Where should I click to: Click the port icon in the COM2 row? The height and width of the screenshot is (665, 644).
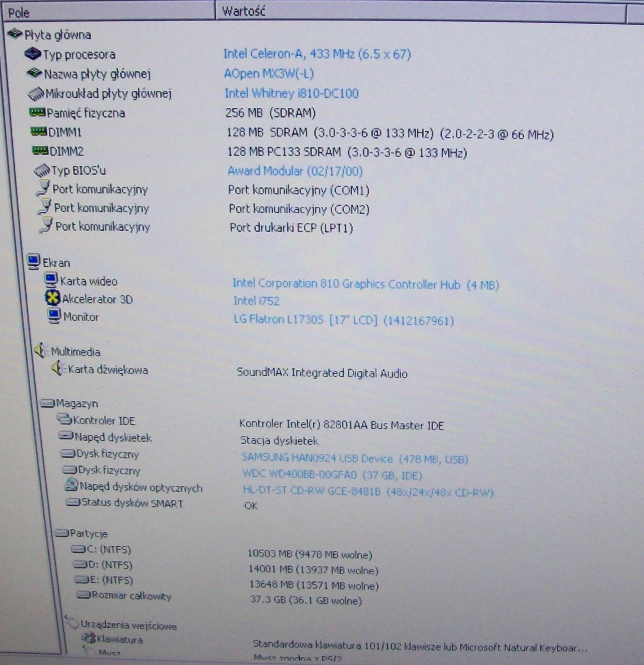(x=45, y=207)
